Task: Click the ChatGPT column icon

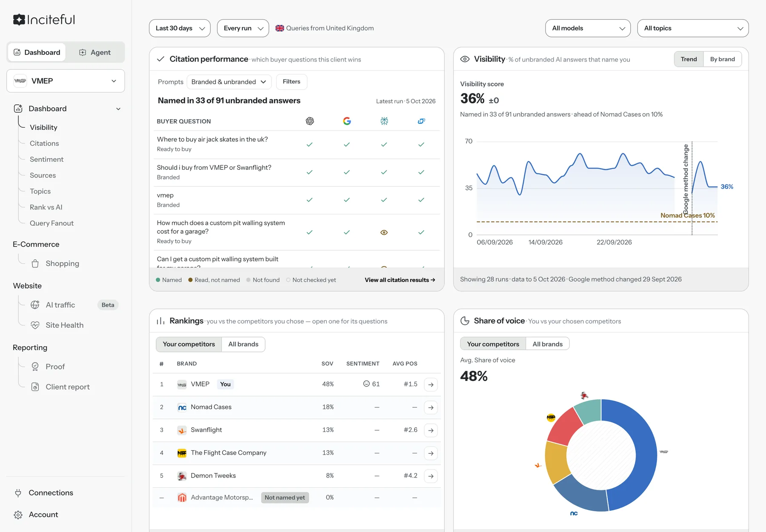Action: click(x=310, y=121)
